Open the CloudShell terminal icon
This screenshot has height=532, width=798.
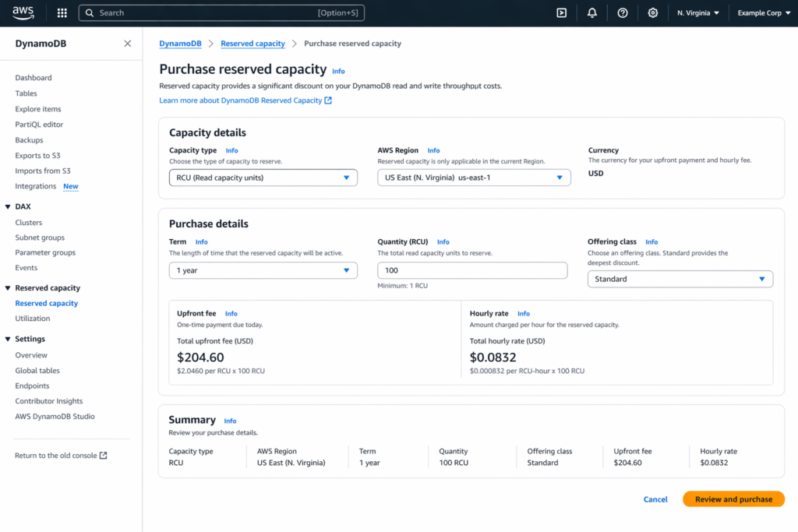561,12
